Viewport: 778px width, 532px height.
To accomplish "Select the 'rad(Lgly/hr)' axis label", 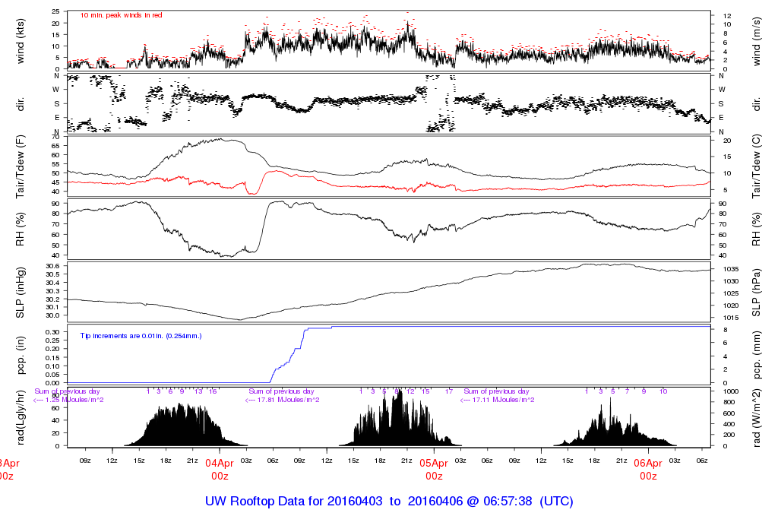I will coord(21,417).
